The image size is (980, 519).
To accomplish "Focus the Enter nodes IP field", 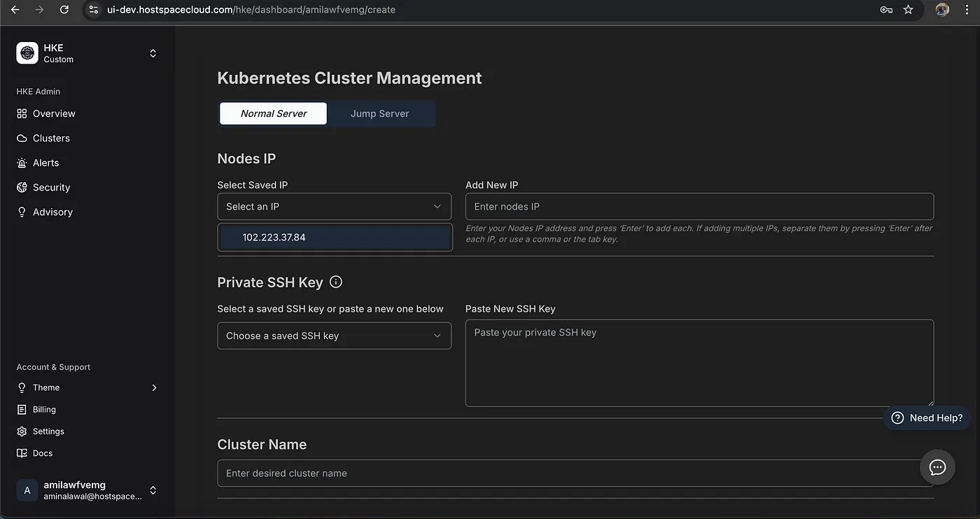I will [x=700, y=207].
